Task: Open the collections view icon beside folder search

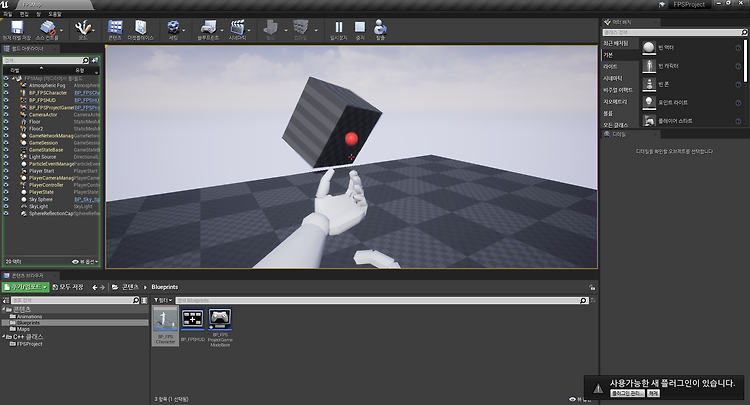Action: [144, 300]
